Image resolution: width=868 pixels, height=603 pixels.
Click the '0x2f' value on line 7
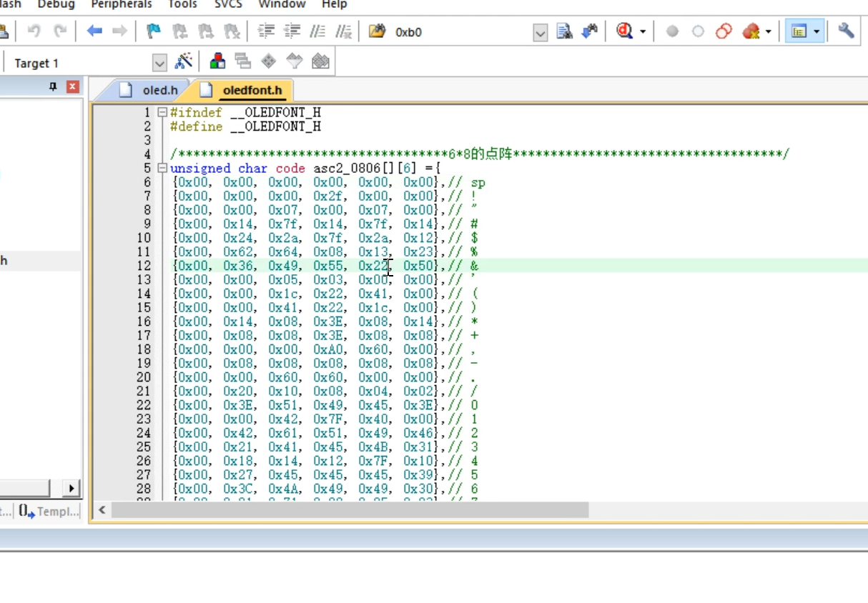click(x=328, y=196)
